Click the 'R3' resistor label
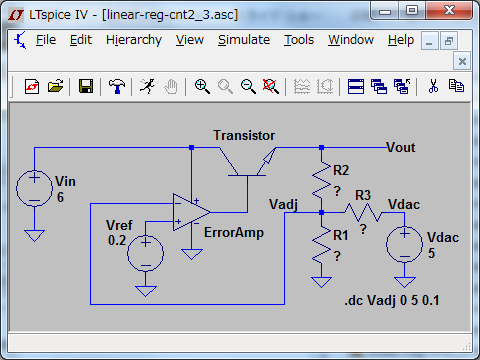The height and width of the screenshot is (360, 480). tap(363, 195)
